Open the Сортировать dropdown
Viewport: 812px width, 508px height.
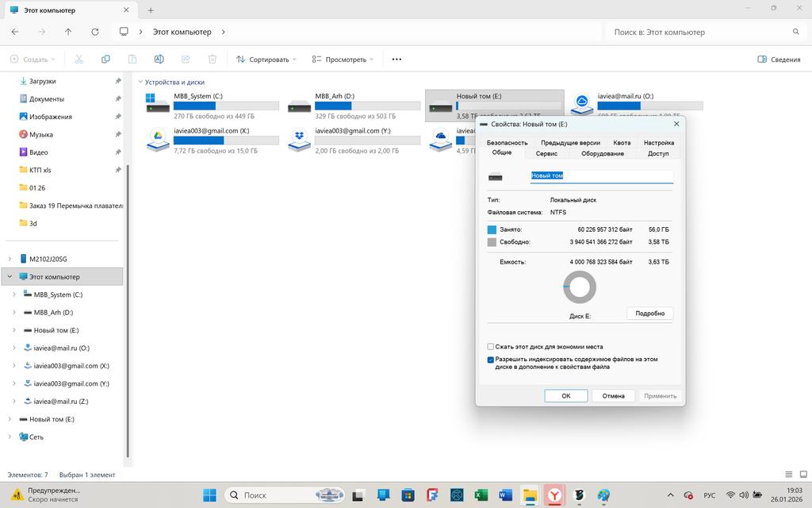[x=266, y=60]
